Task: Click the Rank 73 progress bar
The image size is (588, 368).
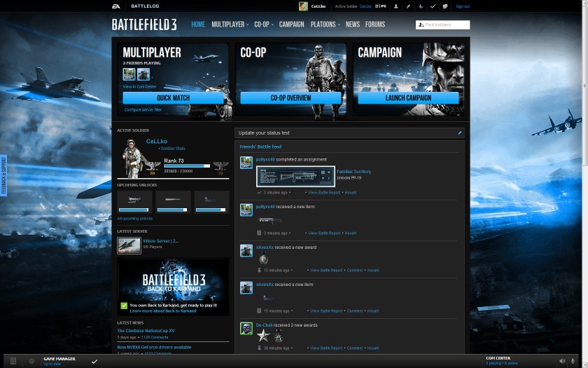Action: click(187, 166)
